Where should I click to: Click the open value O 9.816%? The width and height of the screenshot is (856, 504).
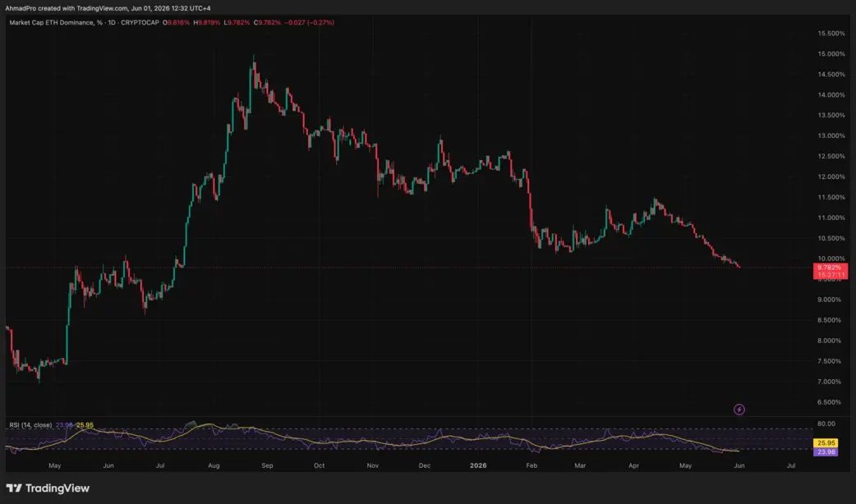pyautogui.click(x=177, y=23)
